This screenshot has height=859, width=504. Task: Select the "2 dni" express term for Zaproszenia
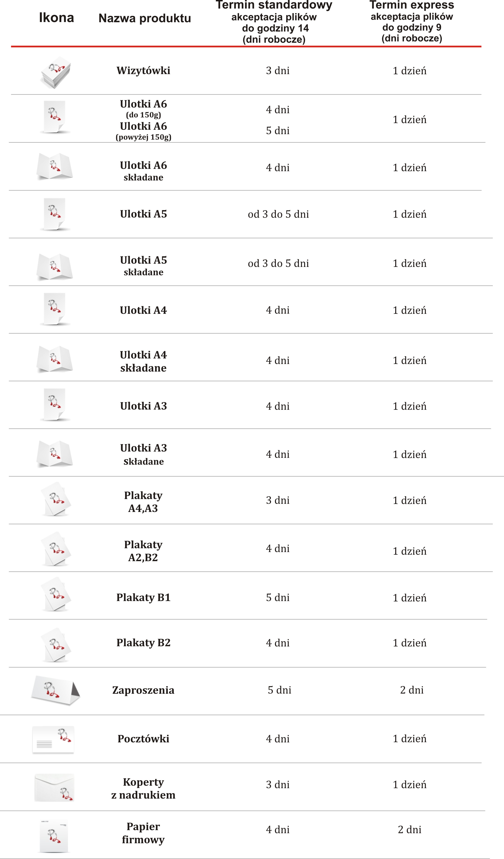click(x=412, y=690)
